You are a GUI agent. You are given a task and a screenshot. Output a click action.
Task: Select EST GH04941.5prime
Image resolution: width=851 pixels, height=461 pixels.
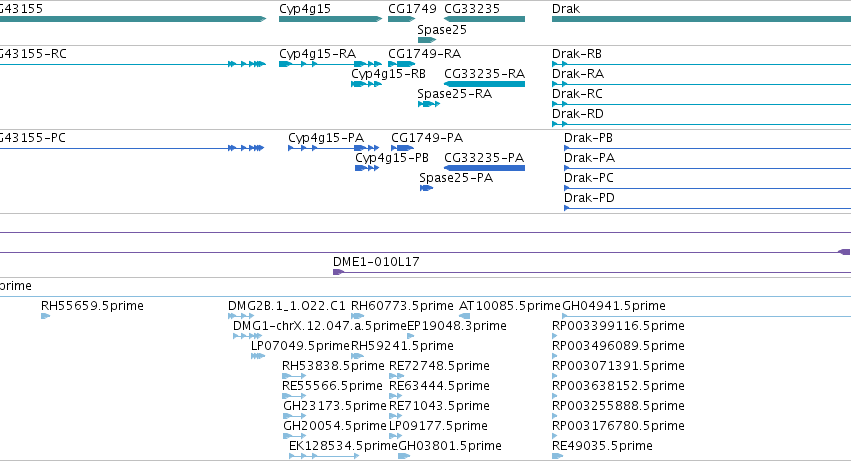707,316
